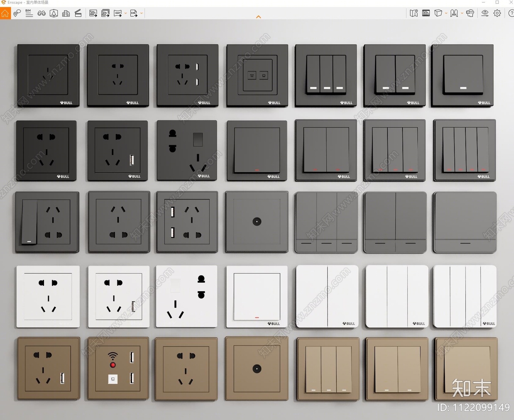Open the video editor clapperboard

[x=78, y=13]
